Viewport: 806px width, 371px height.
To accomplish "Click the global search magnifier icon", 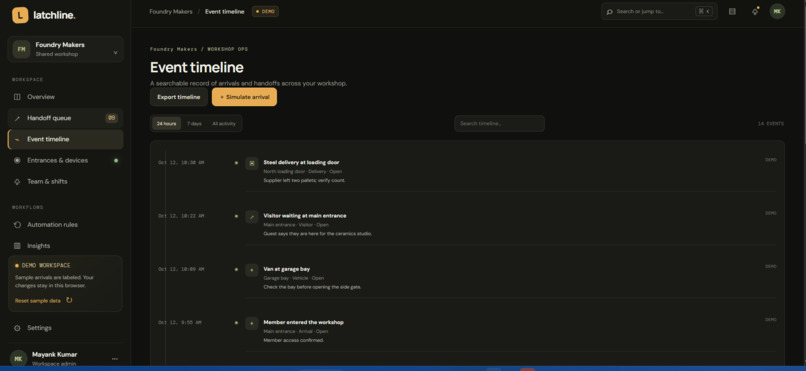I will pyautogui.click(x=610, y=11).
